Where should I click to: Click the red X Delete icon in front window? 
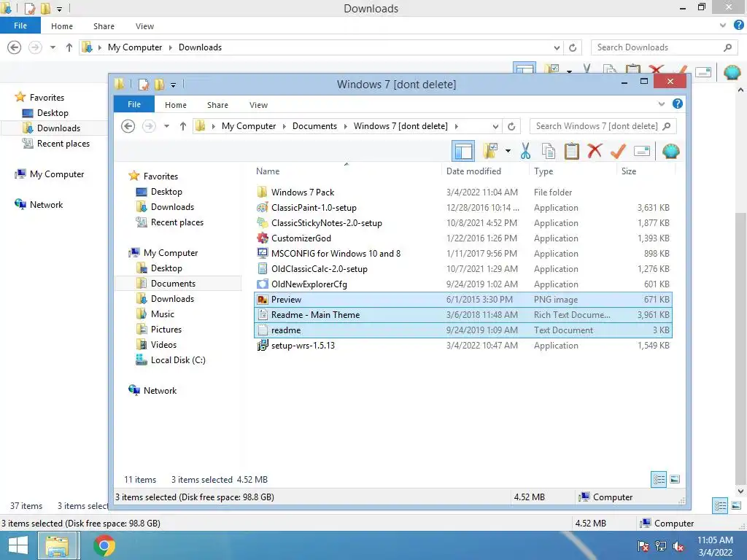point(595,151)
